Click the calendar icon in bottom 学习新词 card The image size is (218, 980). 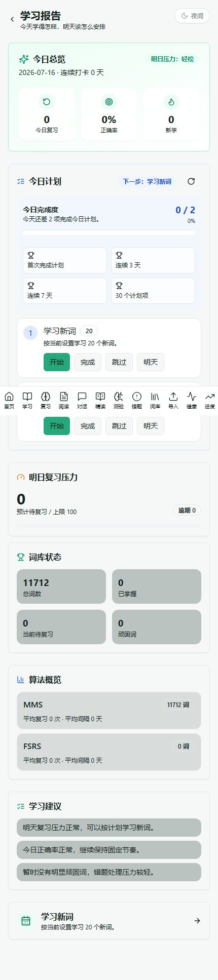tap(26, 921)
